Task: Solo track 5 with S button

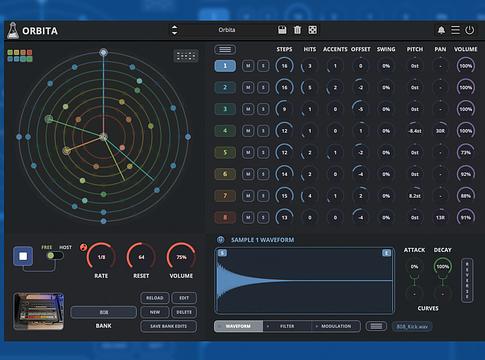Action: [263, 152]
